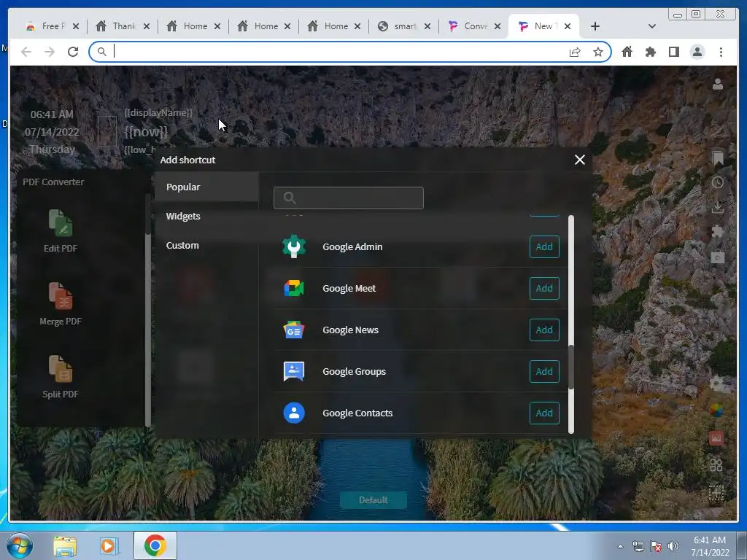This screenshot has height=560, width=747.
Task: Click the browser back arrow
Action: pyautogui.click(x=26, y=52)
